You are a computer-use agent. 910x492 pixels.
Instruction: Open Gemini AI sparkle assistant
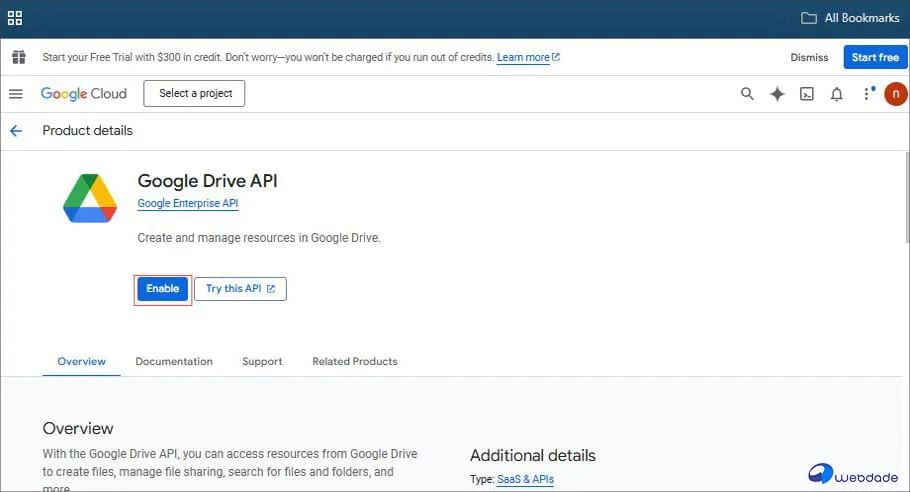coord(777,94)
